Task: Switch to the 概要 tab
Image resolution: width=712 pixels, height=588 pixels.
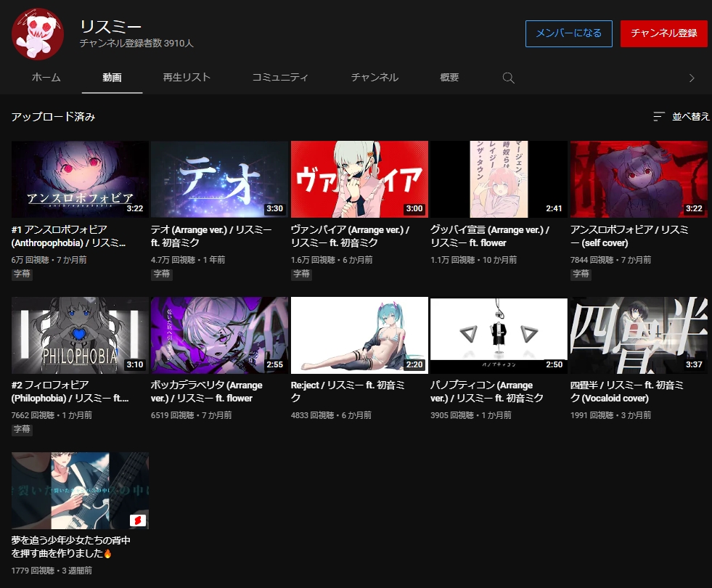Action: 449,78
